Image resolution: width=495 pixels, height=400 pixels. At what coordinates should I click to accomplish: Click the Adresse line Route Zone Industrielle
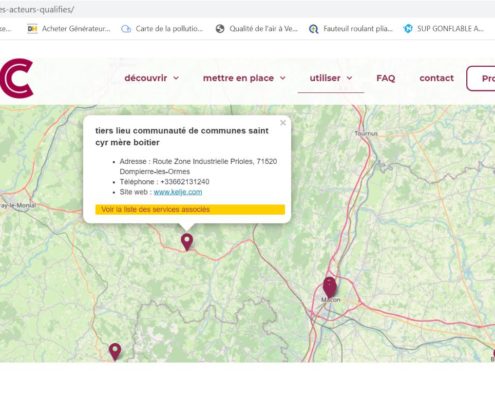point(198,166)
